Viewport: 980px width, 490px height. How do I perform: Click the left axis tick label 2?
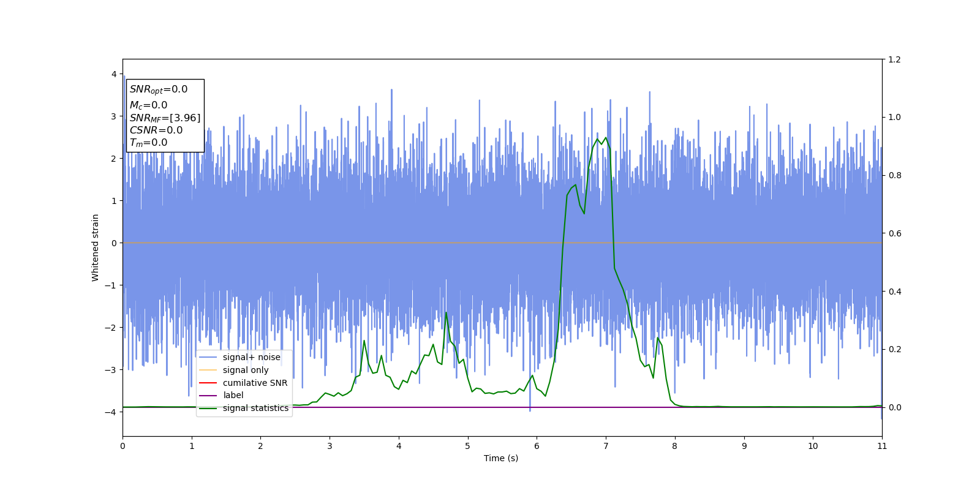(114, 159)
